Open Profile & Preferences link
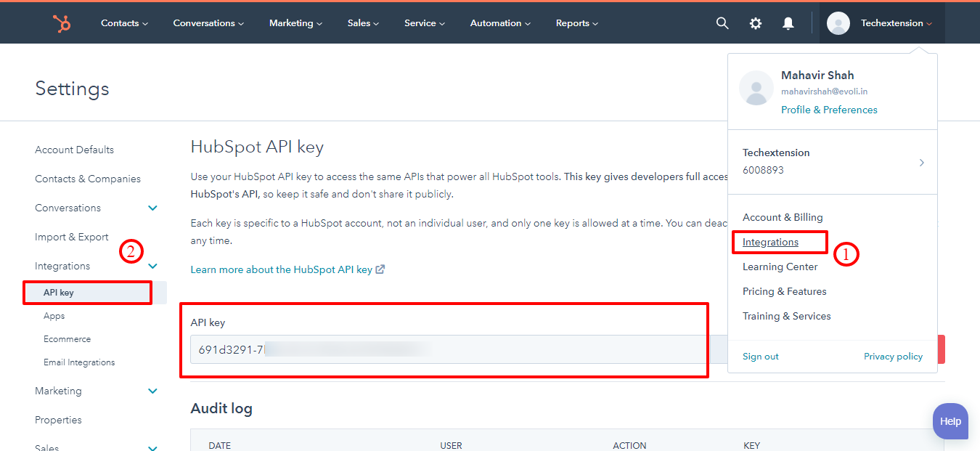The height and width of the screenshot is (451, 980). [829, 110]
